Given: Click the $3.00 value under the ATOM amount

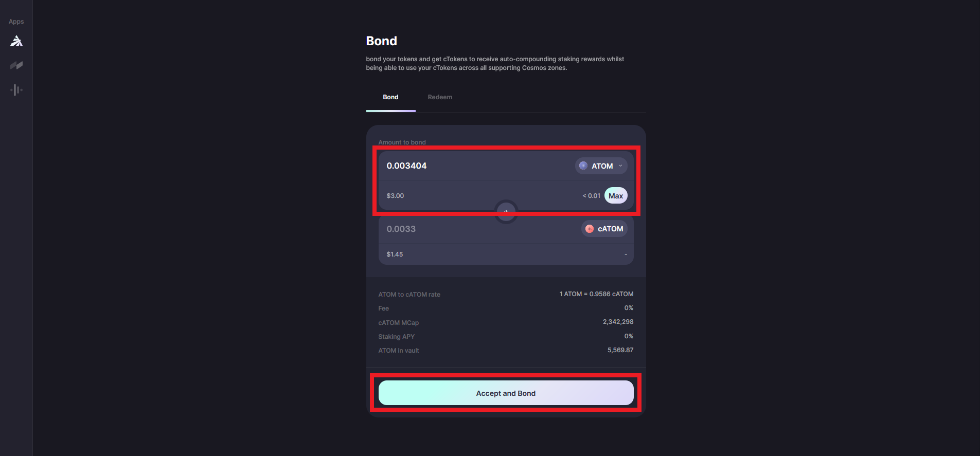Looking at the screenshot, I should [395, 196].
